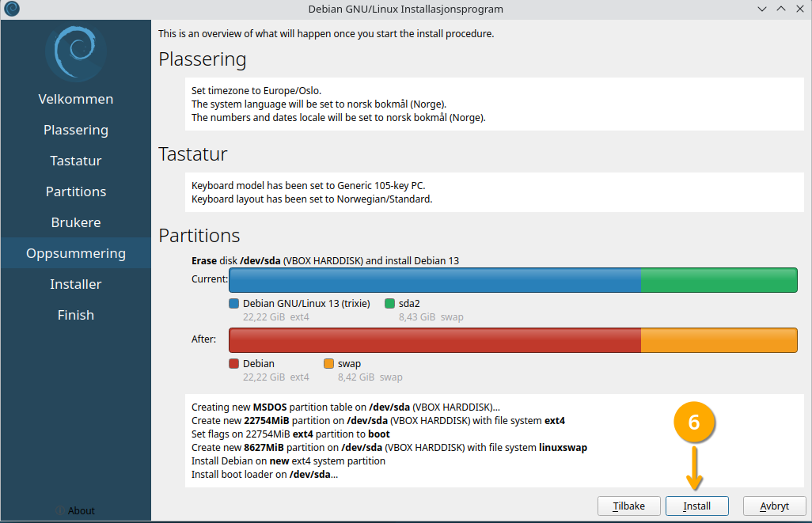
Task: Select the Partitions step in the sidebar
Action: click(76, 191)
